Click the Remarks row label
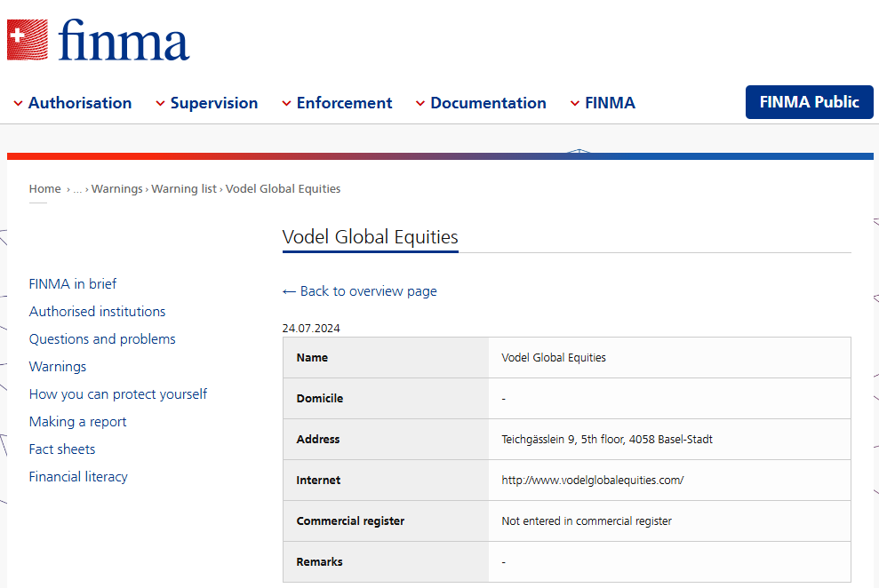Screen dimensions: 879x588 (x=320, y=561)
